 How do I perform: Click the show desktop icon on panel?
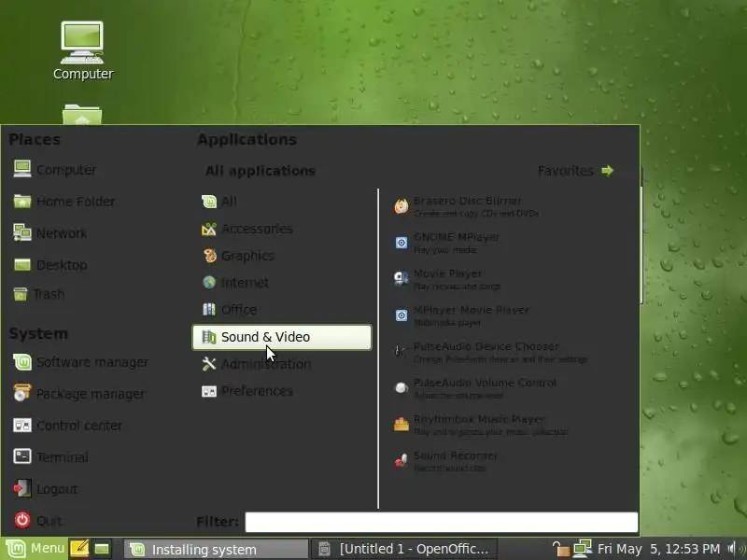(102, 549)
